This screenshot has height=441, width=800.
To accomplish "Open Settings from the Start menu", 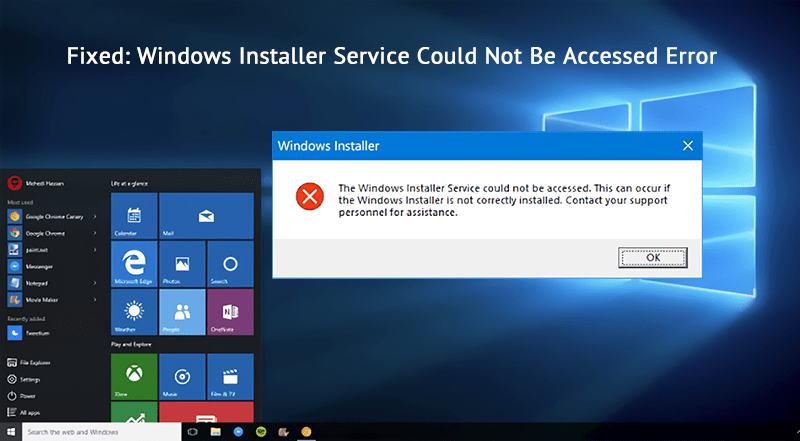I will (x=24, y=379).
